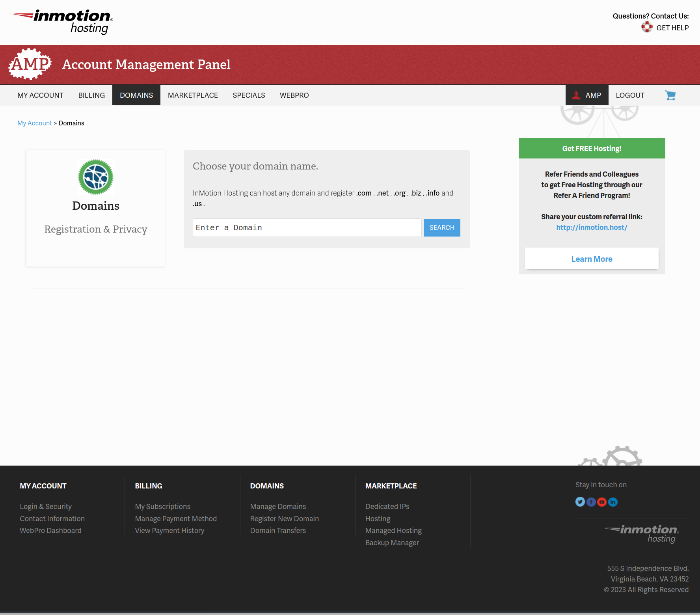The image size is (700, 615).
Task: Open the Billing nav menu
Action: pos(91,95)
